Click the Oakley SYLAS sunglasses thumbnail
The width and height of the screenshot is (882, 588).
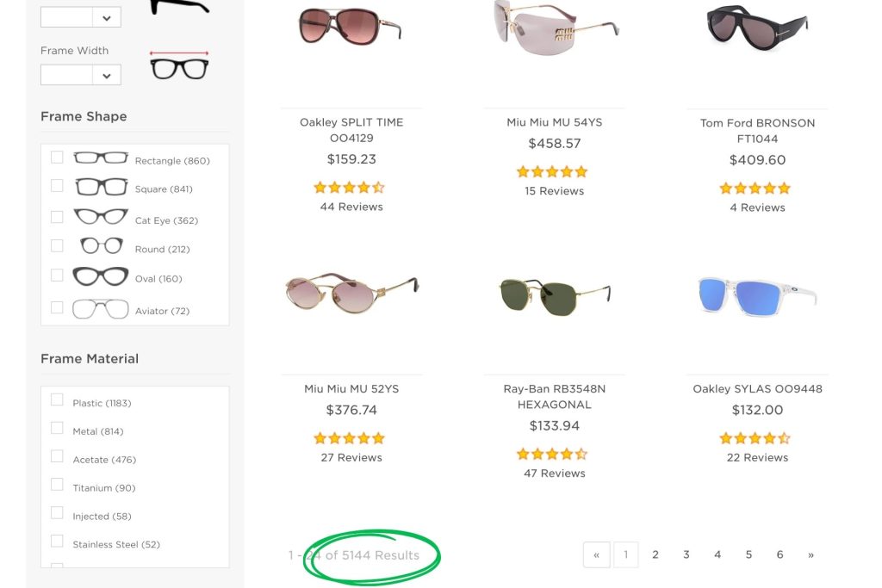pyautogui.click(x=755, y=296)
